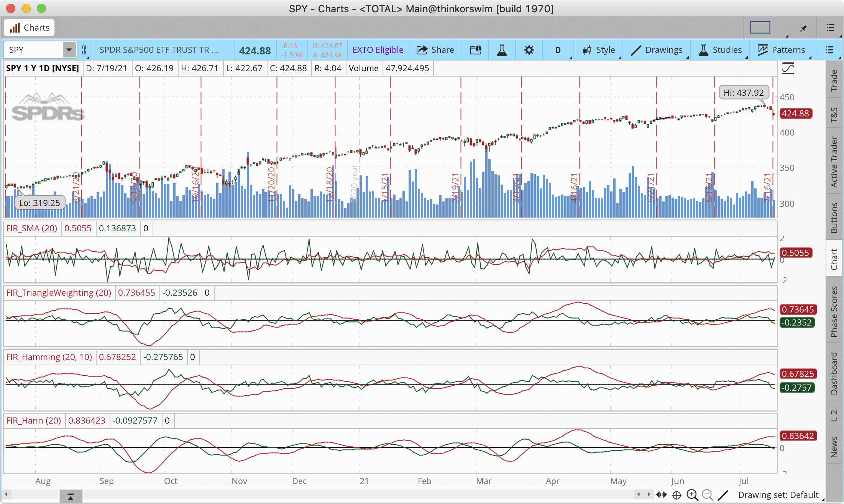
Task: Open the Share menu
Action: (x=435, y=50)
